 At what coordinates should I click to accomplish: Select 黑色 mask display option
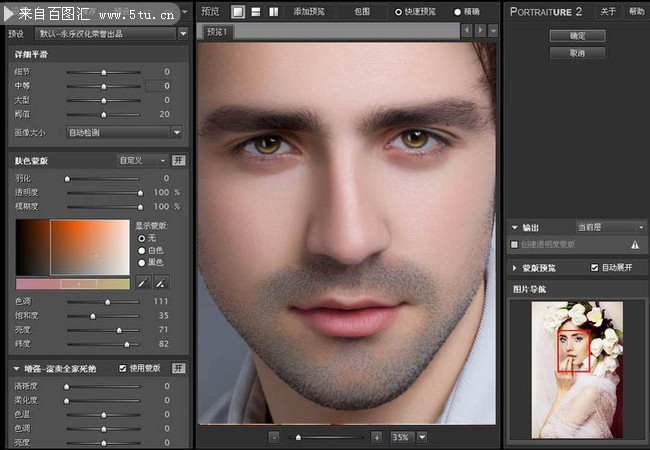pos(142,262)
